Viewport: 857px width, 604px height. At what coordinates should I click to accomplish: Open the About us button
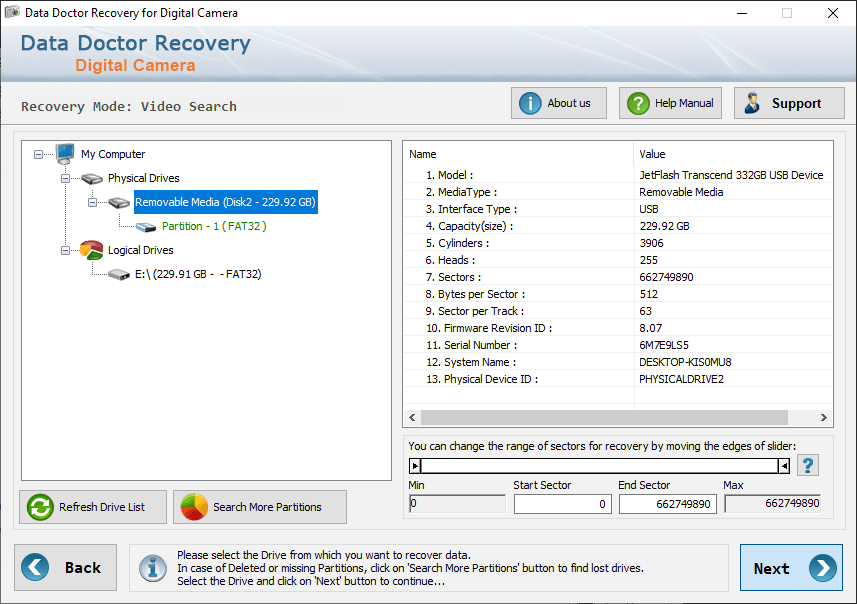[x=559, y=103]
